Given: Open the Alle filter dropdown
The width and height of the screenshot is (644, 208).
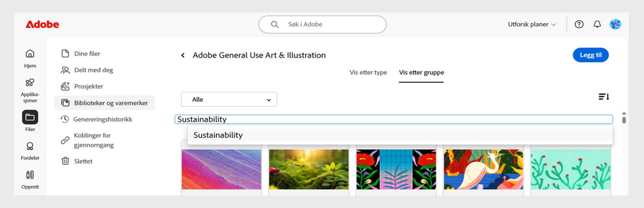Looking at the screenshot, I should coord(229,99).
